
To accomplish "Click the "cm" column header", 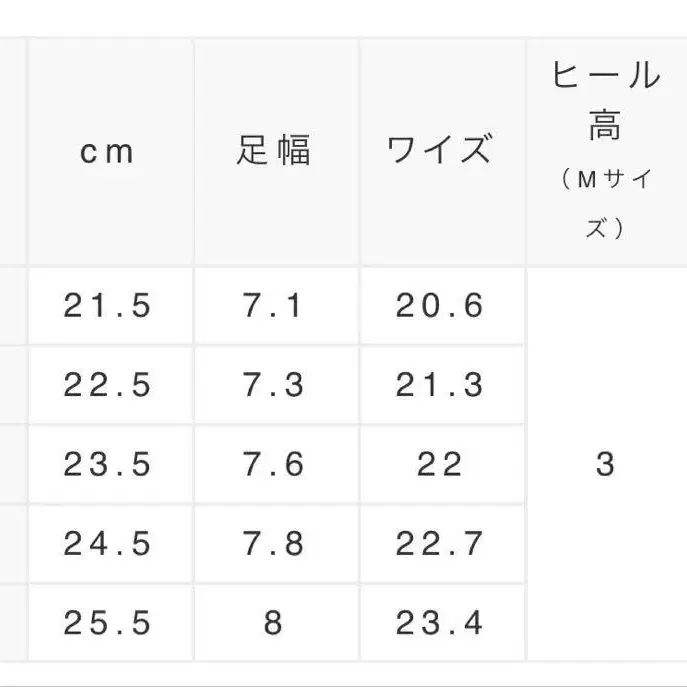I will (108, 152).
